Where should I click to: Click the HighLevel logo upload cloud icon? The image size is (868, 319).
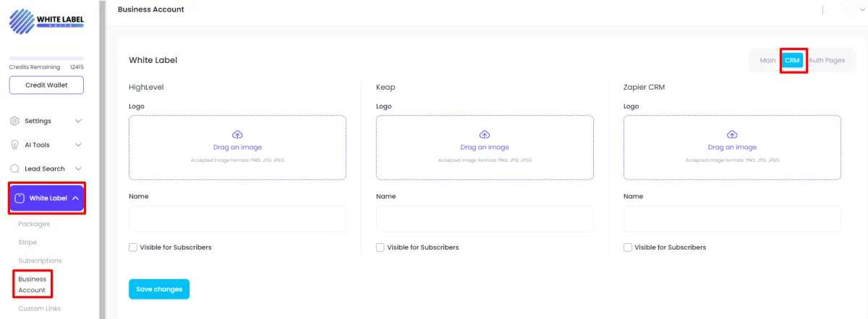point(237,135)
